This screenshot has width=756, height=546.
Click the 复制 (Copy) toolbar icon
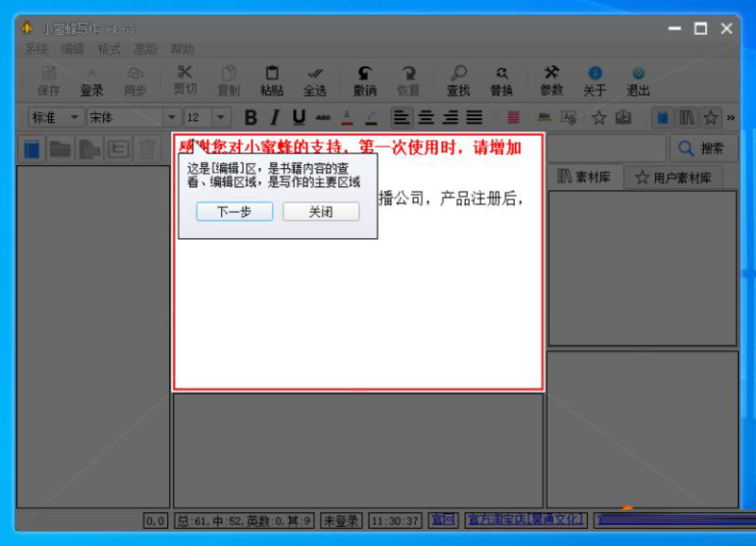coord(229,81)
